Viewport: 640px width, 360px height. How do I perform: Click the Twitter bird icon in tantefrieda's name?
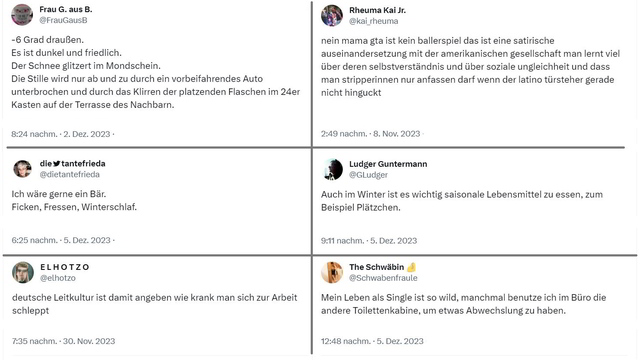[x=56, y=164]
